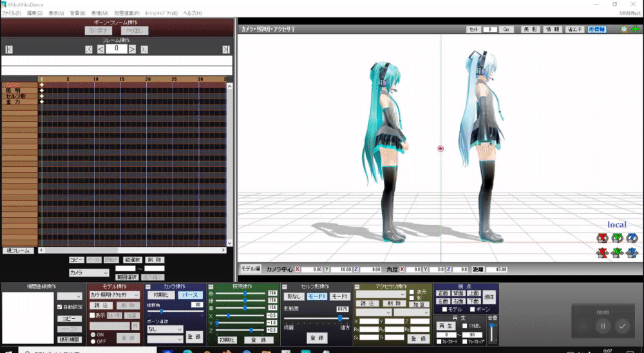Step forward one frame arrow
644x353 pixels.
132,50
